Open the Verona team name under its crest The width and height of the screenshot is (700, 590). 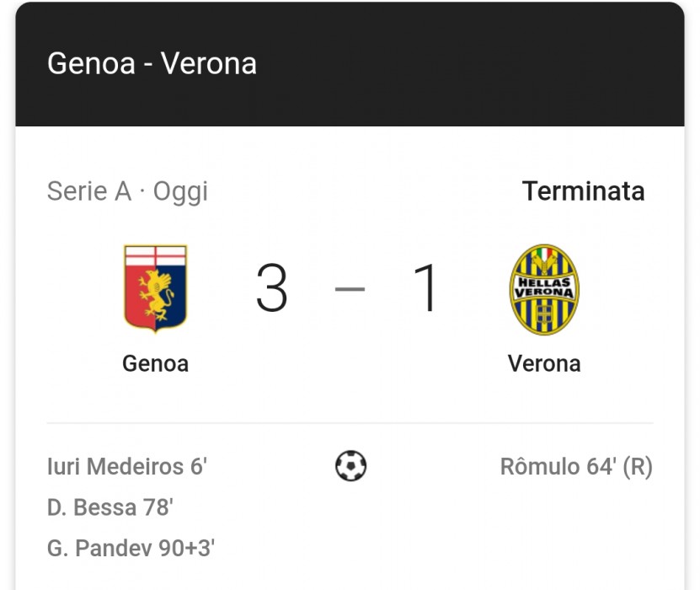click(x=544, y=363)
